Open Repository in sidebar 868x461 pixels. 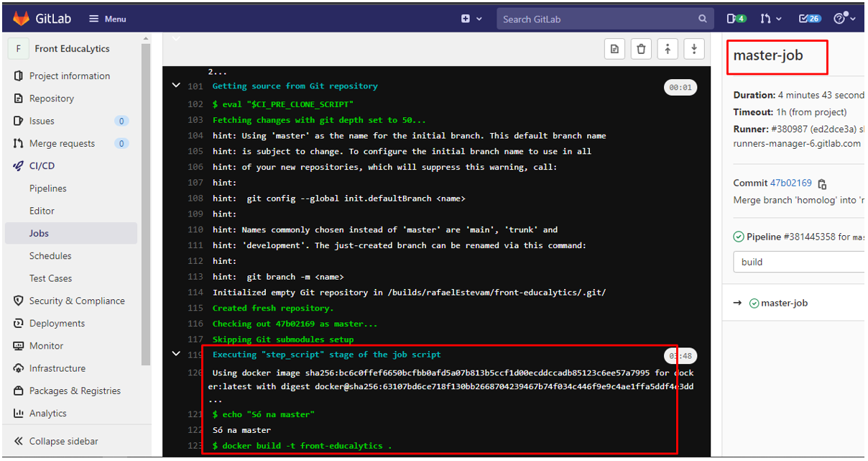pos(52,99)
